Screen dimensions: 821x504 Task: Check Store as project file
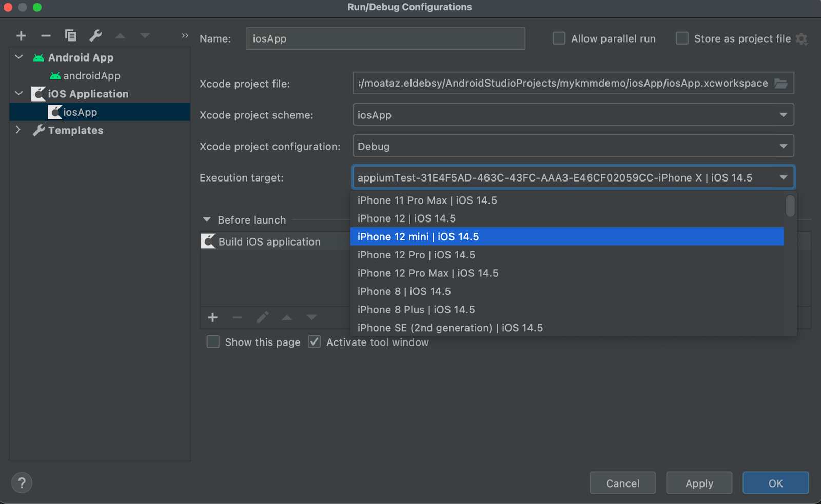[x=682, y=38]
